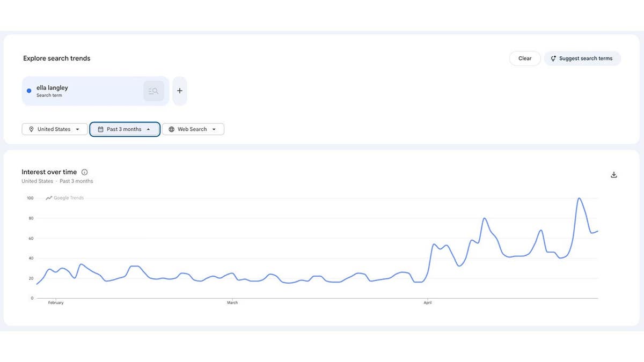Click the plus icon to add a comparison term

[x=179, y=91]
